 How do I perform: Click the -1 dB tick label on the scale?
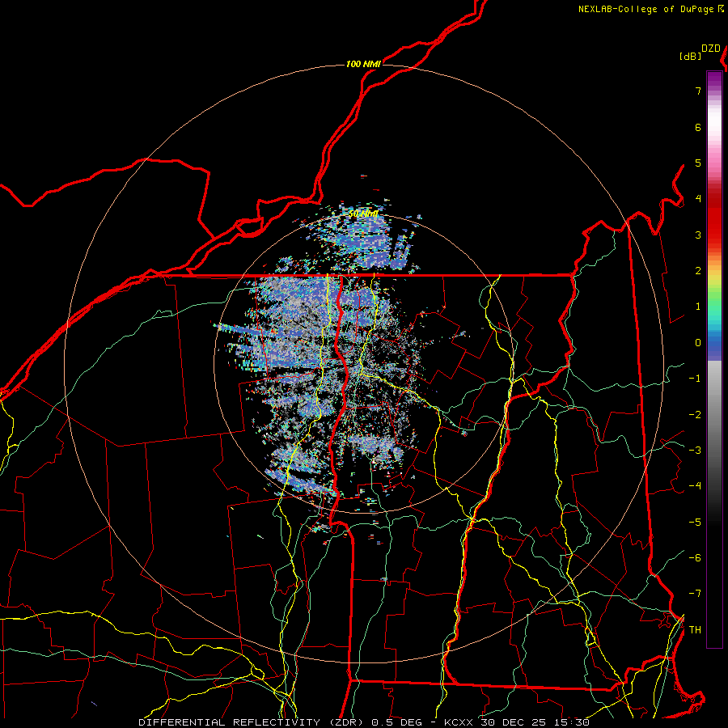pyautogui.click(x=695, y=379)
